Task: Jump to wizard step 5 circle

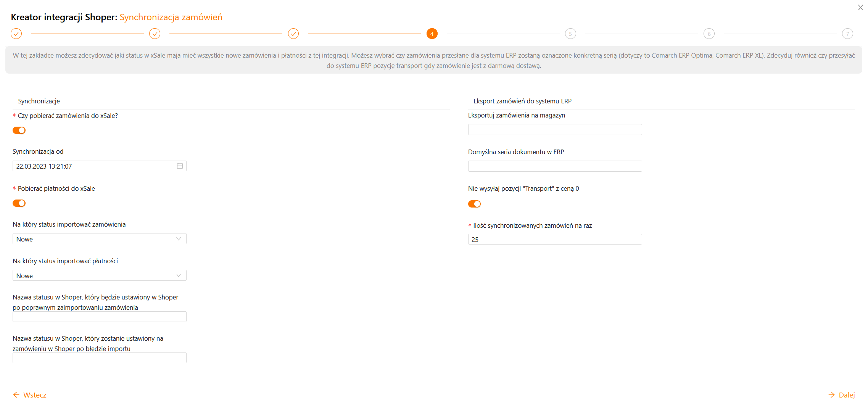Action: (x=570, y=34)
